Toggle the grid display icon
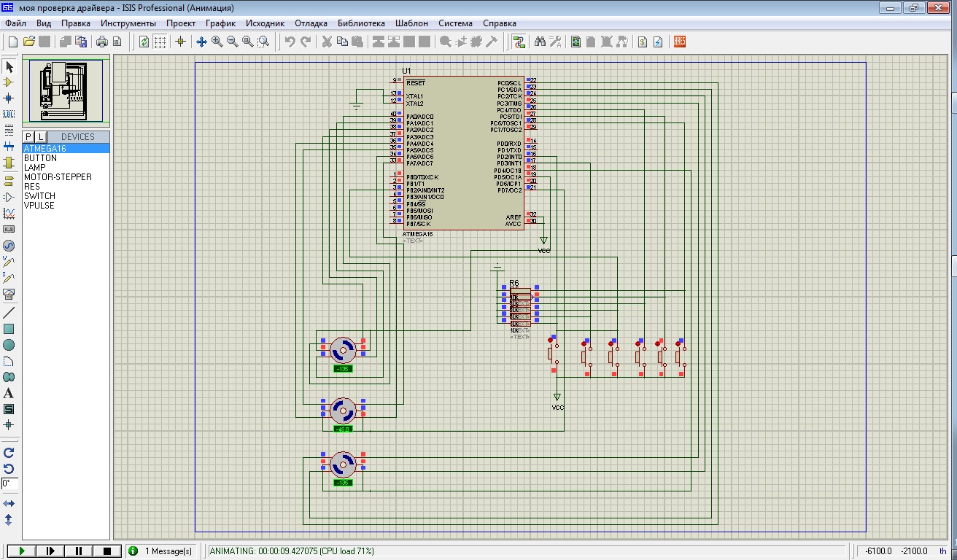This screenshot has height=560, width=957. tap(160, 42)
